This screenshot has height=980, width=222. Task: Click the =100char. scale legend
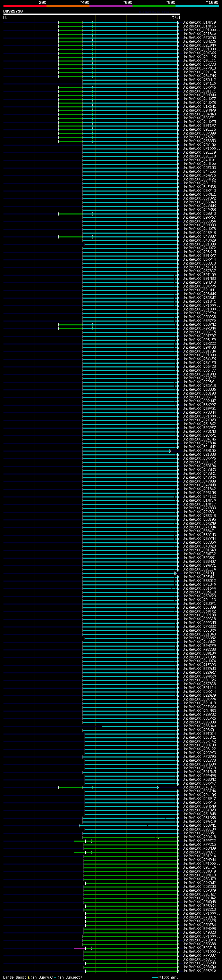tap(165, 977)
